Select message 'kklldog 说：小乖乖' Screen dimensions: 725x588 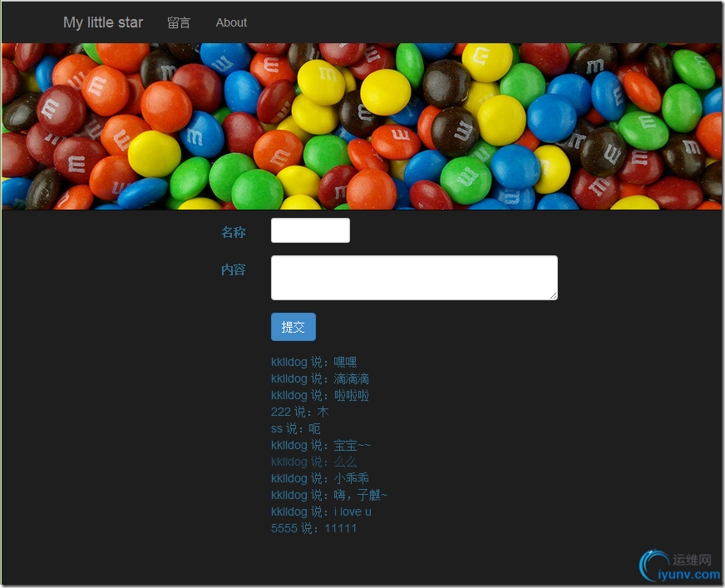tap(320, 478)
